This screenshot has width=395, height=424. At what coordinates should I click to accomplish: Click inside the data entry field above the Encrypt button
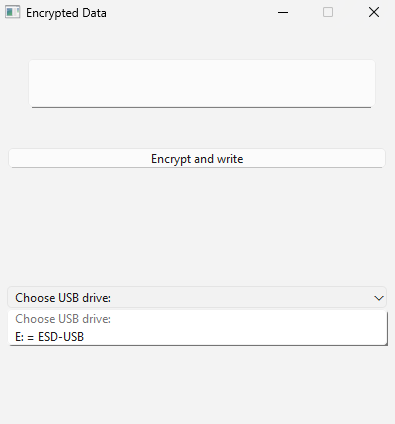[202, 84]
